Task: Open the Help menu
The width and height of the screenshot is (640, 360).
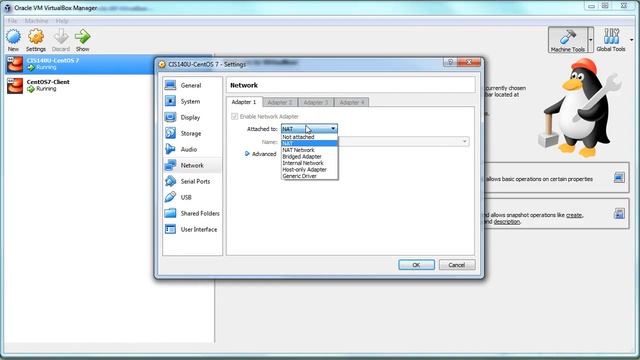Action: tap(62, 21)
